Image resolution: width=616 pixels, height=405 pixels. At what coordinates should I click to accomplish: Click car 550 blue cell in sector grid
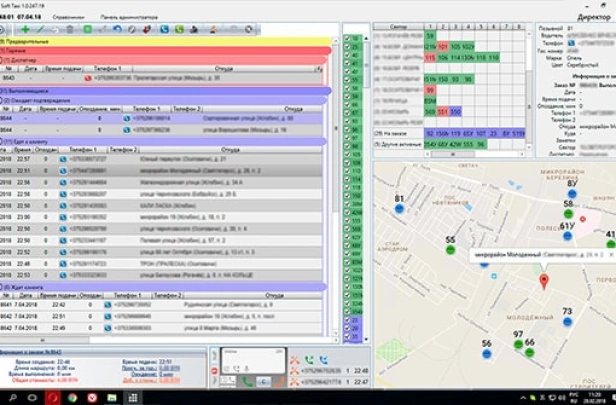coord(457,111)
